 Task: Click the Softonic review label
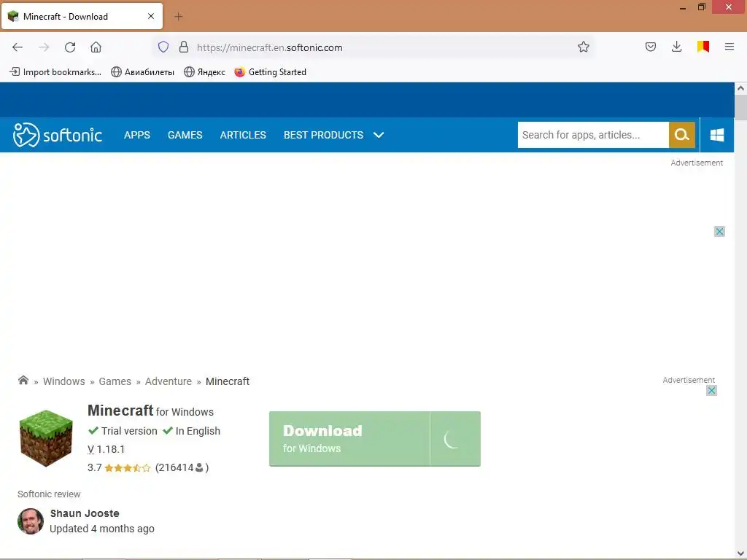tap(49, 494)
